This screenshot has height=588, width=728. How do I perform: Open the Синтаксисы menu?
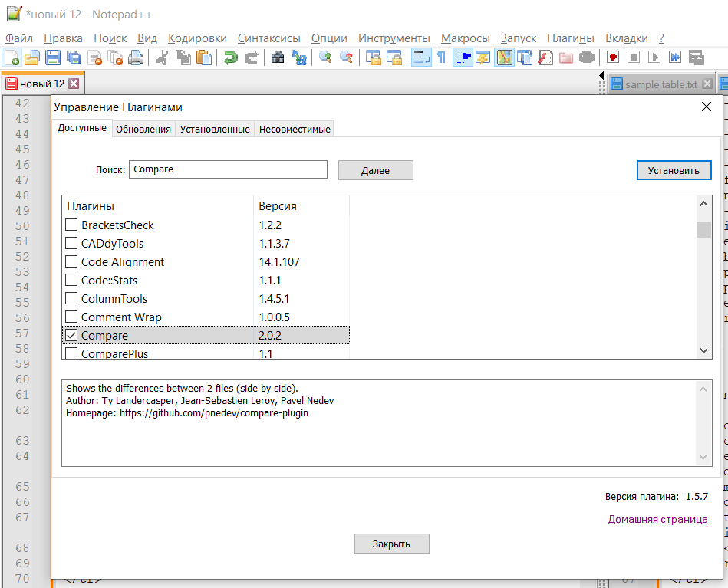click(x=268, y=38)
